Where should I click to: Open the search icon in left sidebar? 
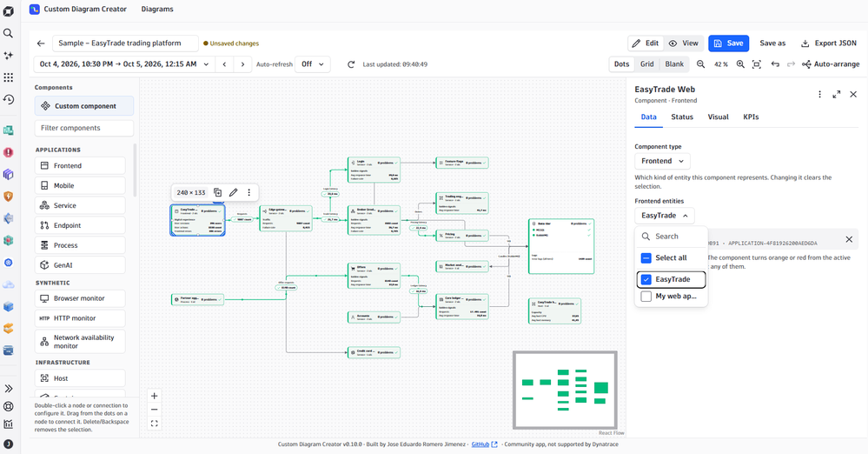(x=9, y=33)
